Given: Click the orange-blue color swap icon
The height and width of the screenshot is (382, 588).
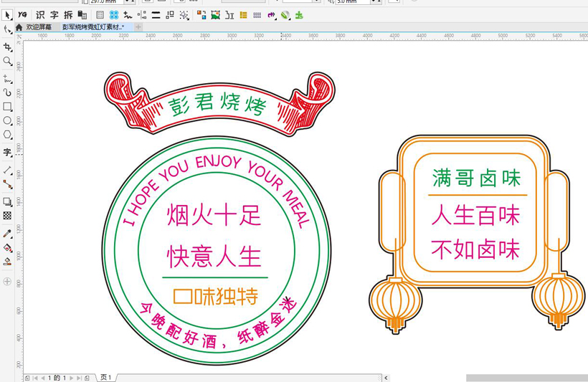Looking at the screenshot, I should coord(201,15).
